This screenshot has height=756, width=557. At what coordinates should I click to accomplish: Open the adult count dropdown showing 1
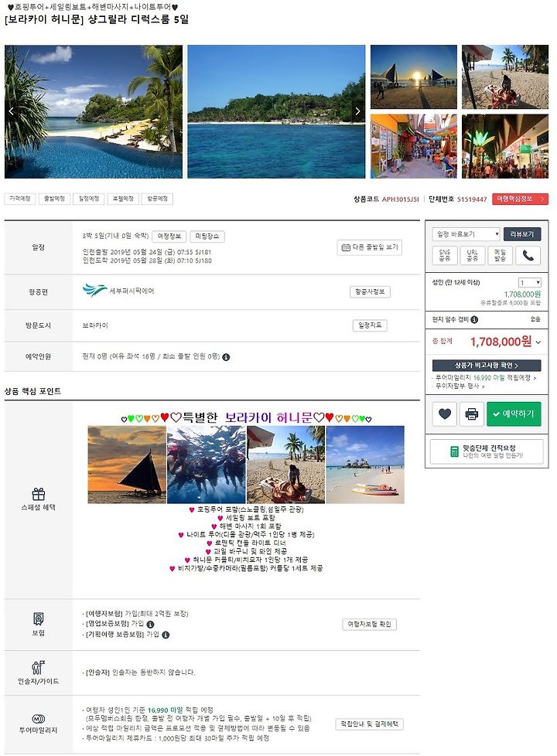(x=529, y=283)
